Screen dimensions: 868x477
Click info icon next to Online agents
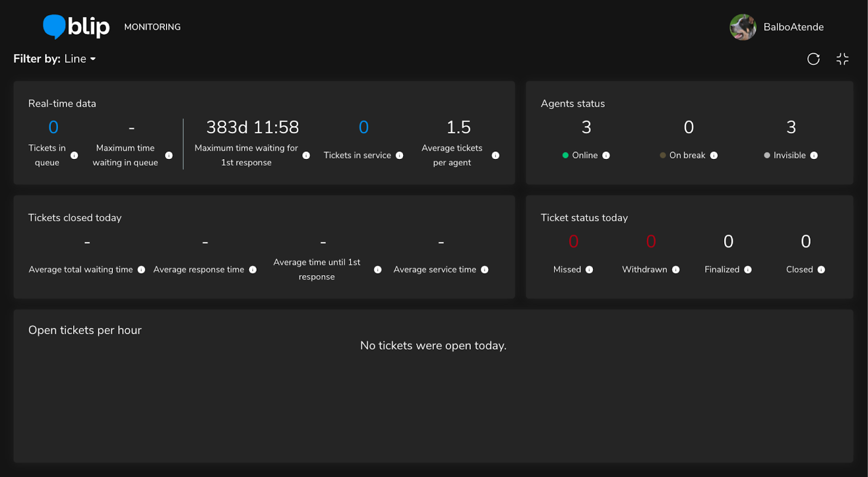606,155
